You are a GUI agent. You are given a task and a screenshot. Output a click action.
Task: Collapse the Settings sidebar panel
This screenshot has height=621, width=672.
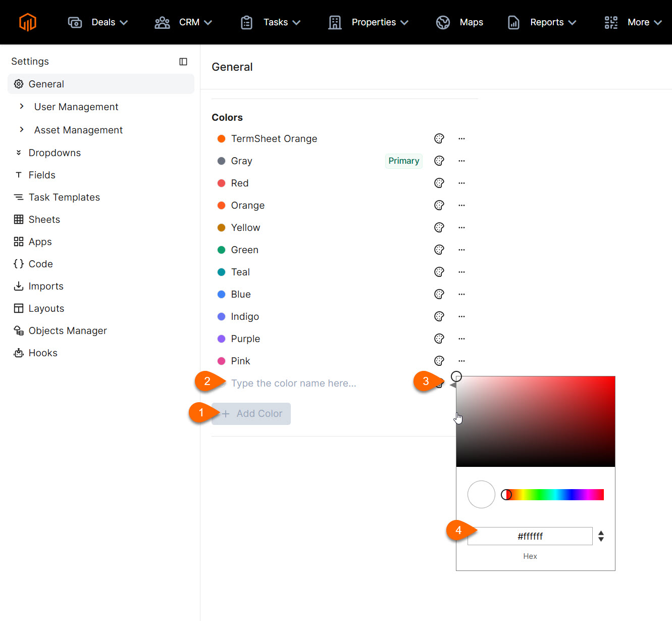[x=183, y=61]
